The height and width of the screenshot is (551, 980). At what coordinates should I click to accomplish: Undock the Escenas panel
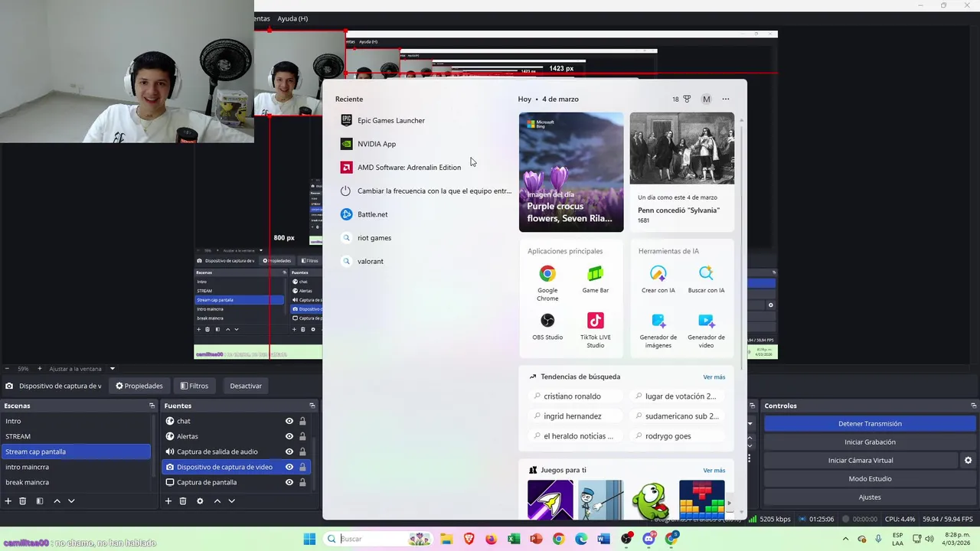pos(152,406)
